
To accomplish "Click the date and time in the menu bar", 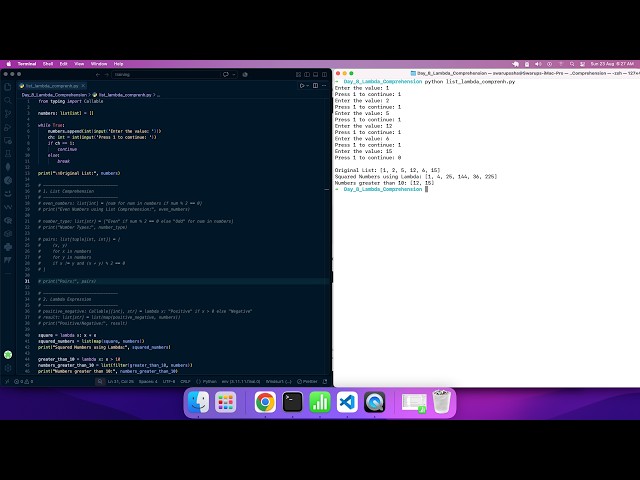I will click(x=612, y=64).
